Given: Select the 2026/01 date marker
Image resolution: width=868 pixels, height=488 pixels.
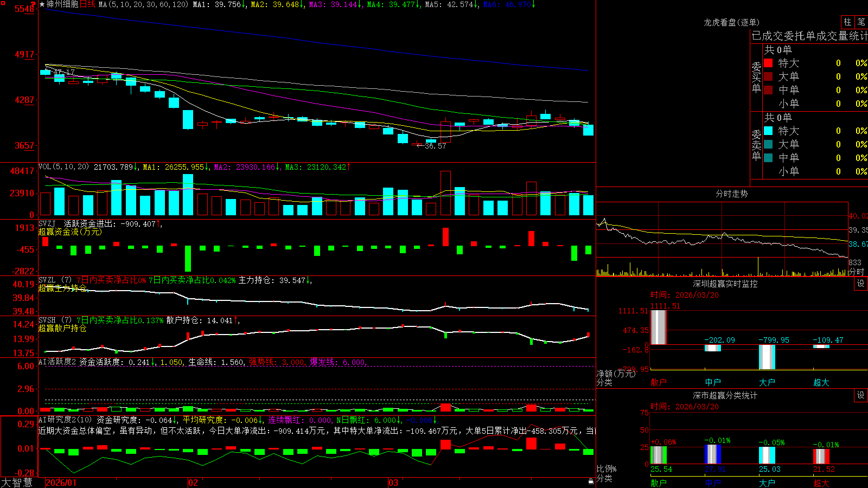Looking at the screenshot, I should click(x=61, y=483).
